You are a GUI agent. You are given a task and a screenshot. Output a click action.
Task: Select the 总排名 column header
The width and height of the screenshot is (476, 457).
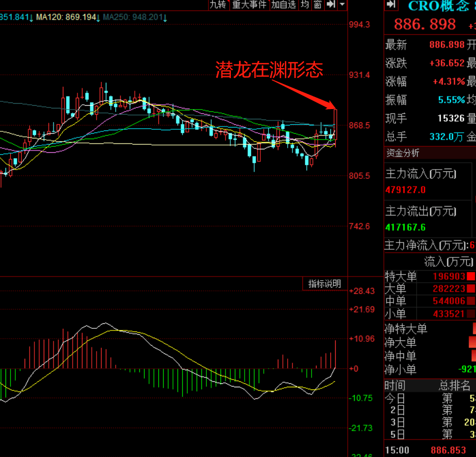tap(454, 386)
